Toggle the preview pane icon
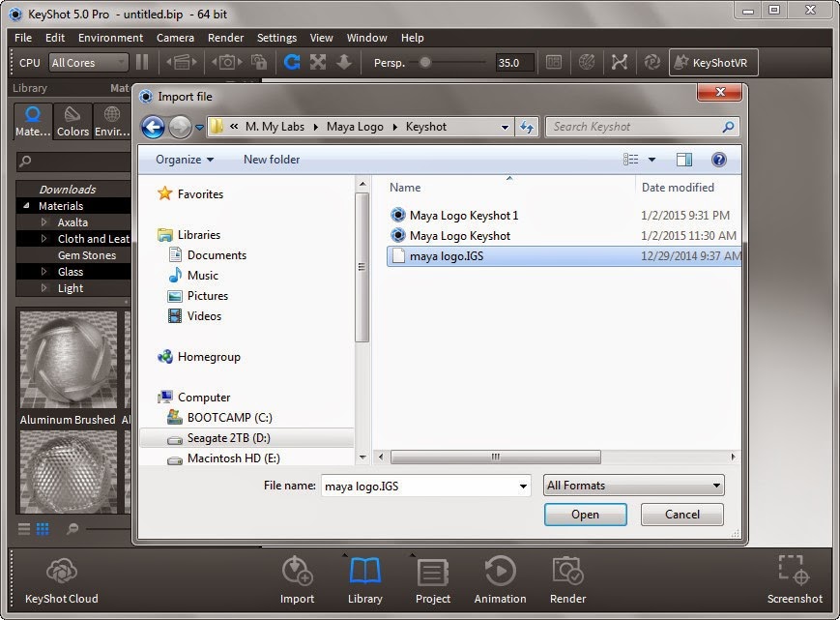Image resolution: width=840 pixels, height=620 pixels. click(x=684, y=160)
